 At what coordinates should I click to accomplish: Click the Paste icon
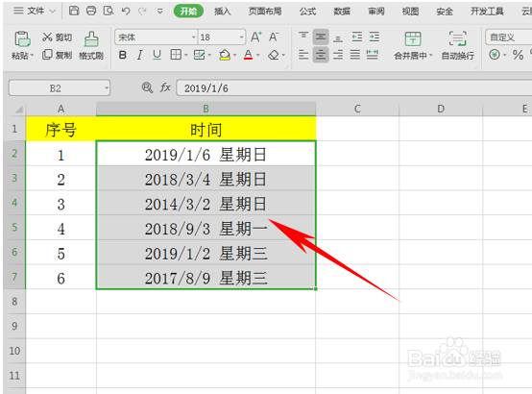22,38
